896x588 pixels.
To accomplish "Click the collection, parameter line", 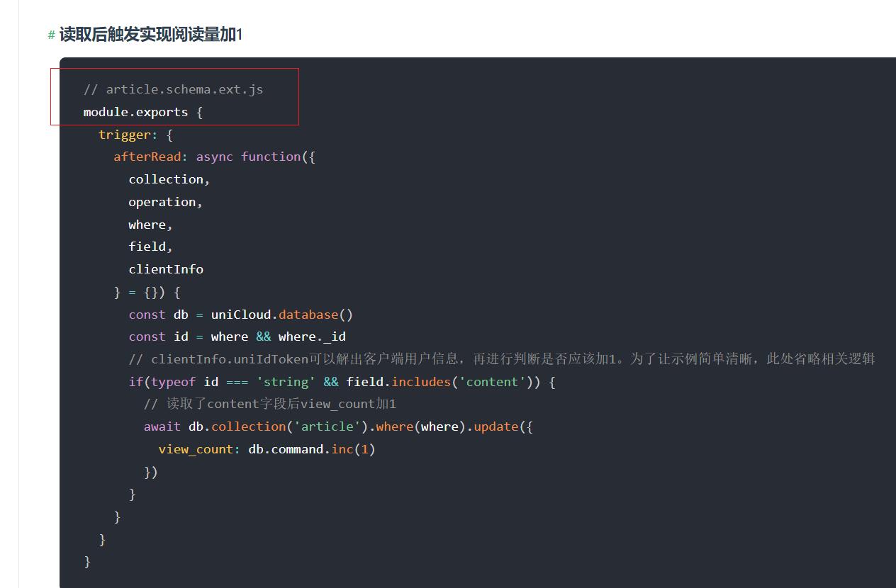I will pyautogui.click(x=169, y=179).
